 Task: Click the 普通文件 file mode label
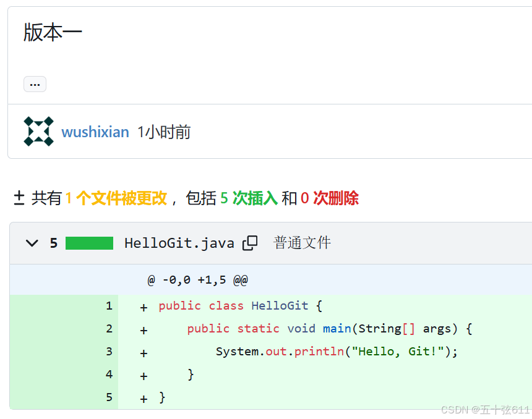coord(301,243)
